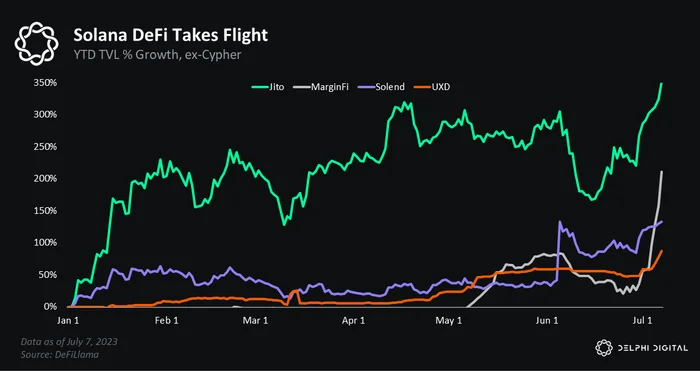Click the chart title Solana DeFi Takes Flight

point(170,35)
